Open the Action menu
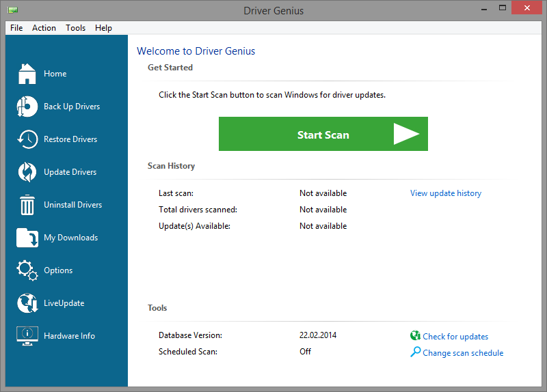Image resolution: width=547 pixels, height=392 pixels. [44, 28]
